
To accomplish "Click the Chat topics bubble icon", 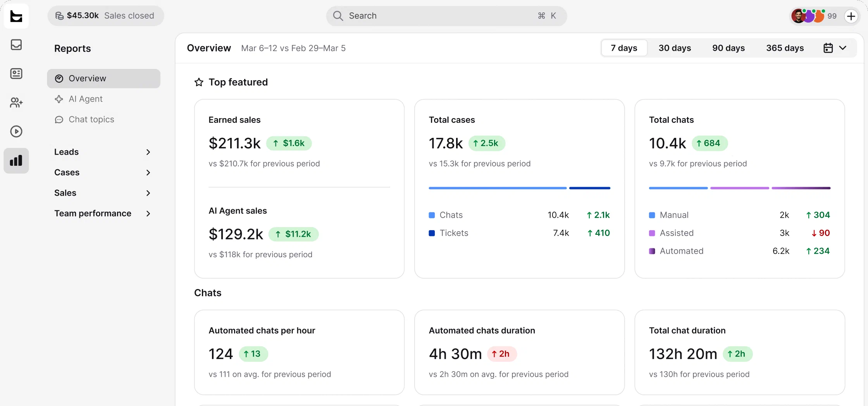I will pos(59,120).
